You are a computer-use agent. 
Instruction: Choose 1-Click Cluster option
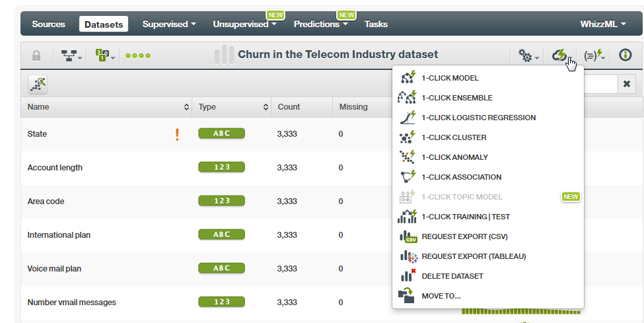click(x=454, y=137)
